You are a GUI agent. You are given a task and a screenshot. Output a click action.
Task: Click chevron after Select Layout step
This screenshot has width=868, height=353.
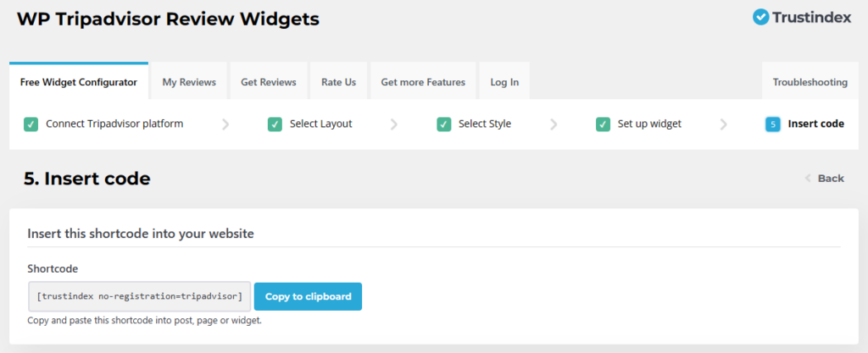click(x=394, y=124)
